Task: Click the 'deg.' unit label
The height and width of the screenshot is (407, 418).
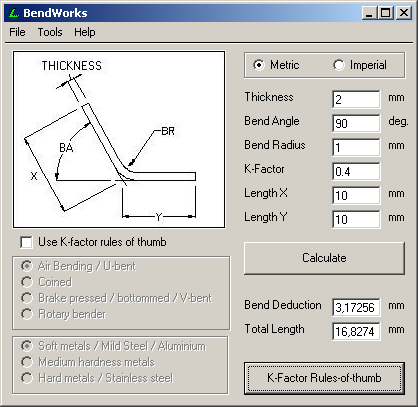Action: pos(398,121)
